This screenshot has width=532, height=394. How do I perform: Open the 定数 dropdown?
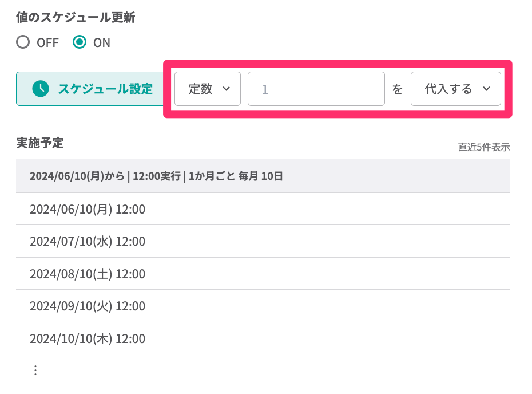tap(208, 89)
